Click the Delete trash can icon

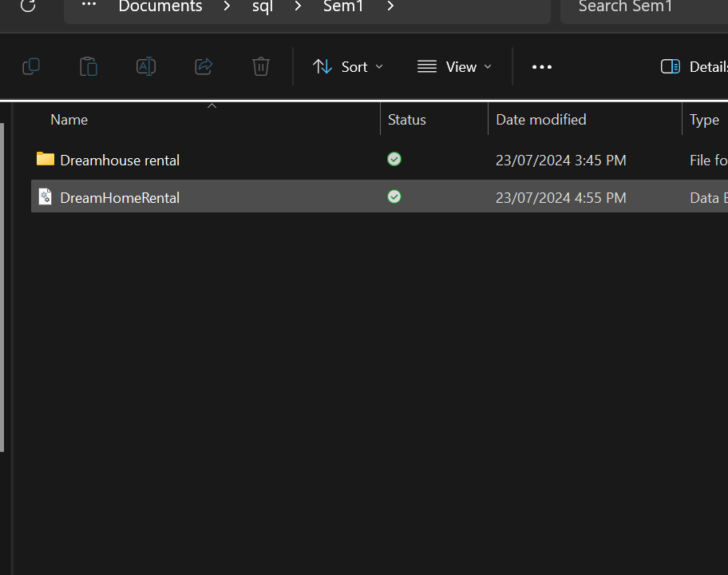[x=261, y=67]
